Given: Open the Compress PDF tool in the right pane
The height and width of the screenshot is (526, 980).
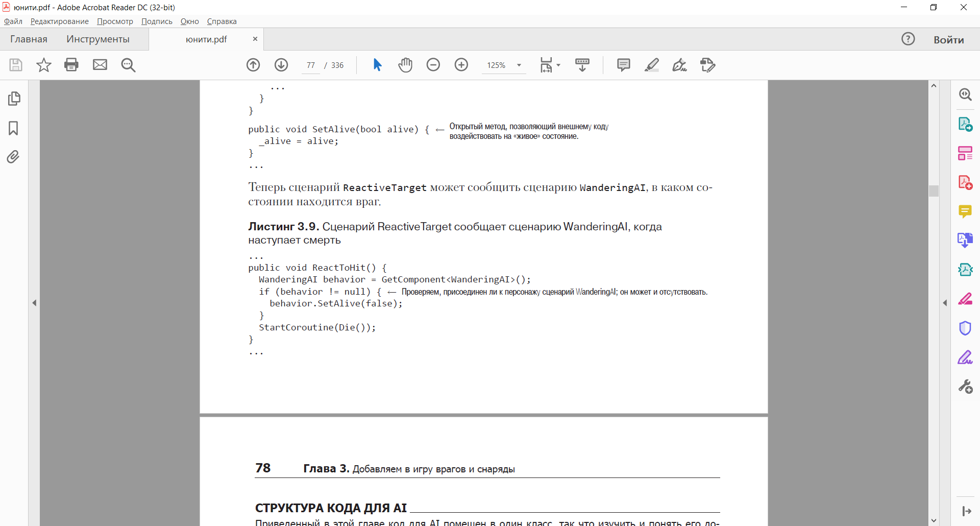Looking at the screenshot, I should 965,269.
